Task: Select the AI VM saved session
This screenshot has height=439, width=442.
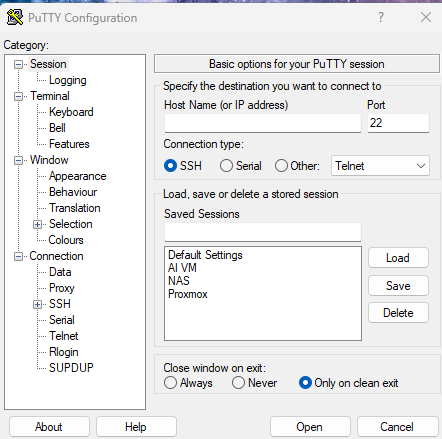Action: (182, 268)
